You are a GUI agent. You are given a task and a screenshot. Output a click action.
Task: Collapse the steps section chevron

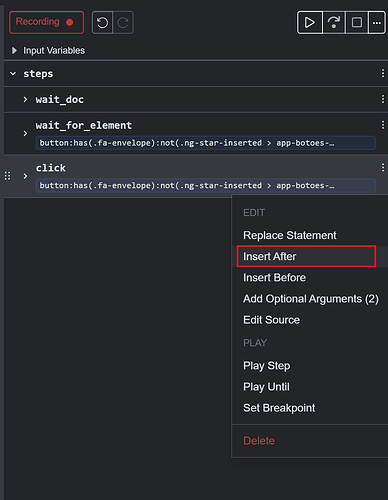pos(13,74)
